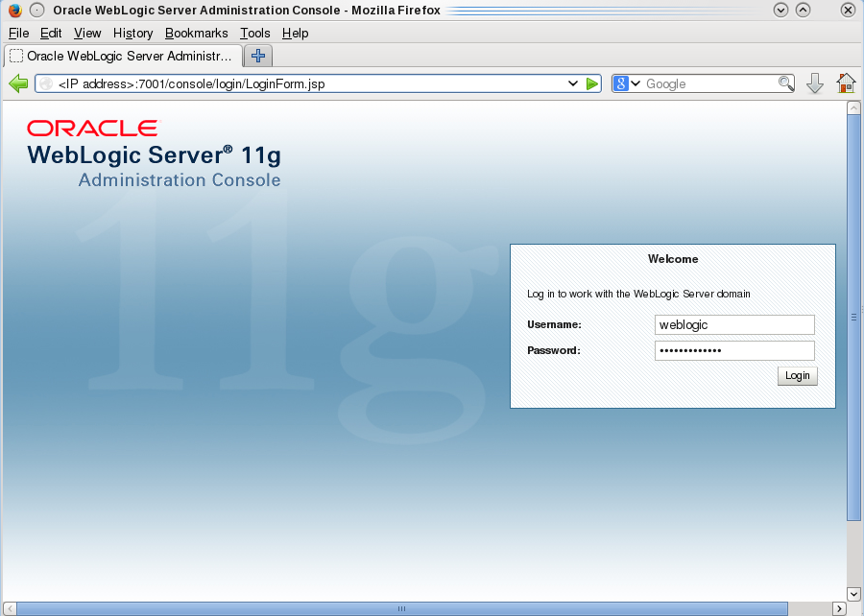
Task: Load the URL with the green Go arrow
Action: pyautogui.click(x=591, y=83)
